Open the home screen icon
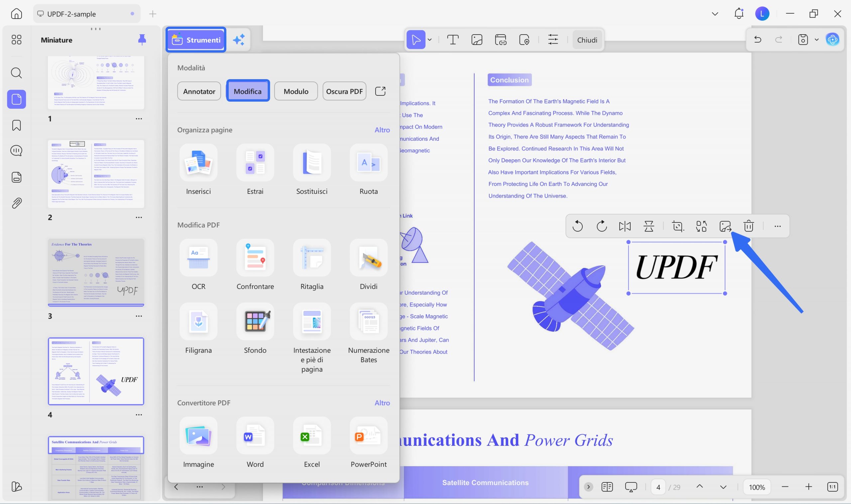This screenshot has height=504, width=851. coord(16,14)
